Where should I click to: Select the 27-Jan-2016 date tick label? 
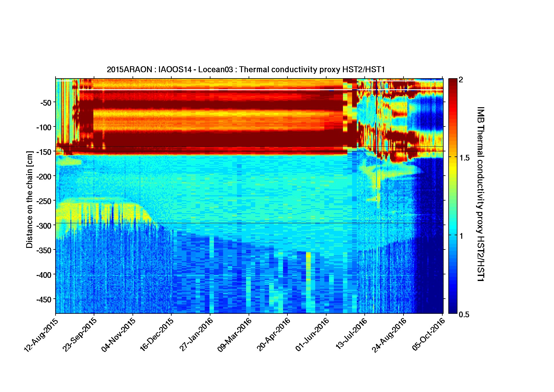(x=196, y=335)
